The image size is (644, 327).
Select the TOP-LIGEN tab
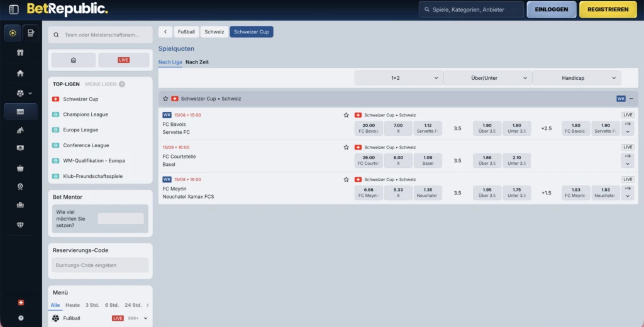[66, 84]
